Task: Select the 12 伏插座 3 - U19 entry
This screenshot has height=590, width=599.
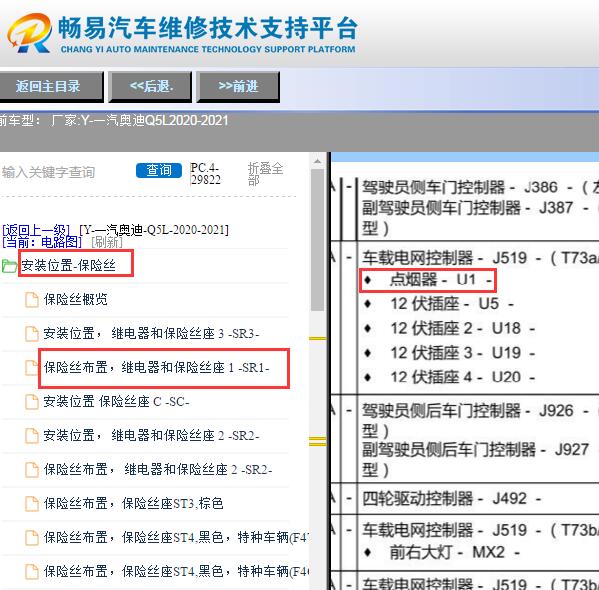Action: (x=450, y=353)
